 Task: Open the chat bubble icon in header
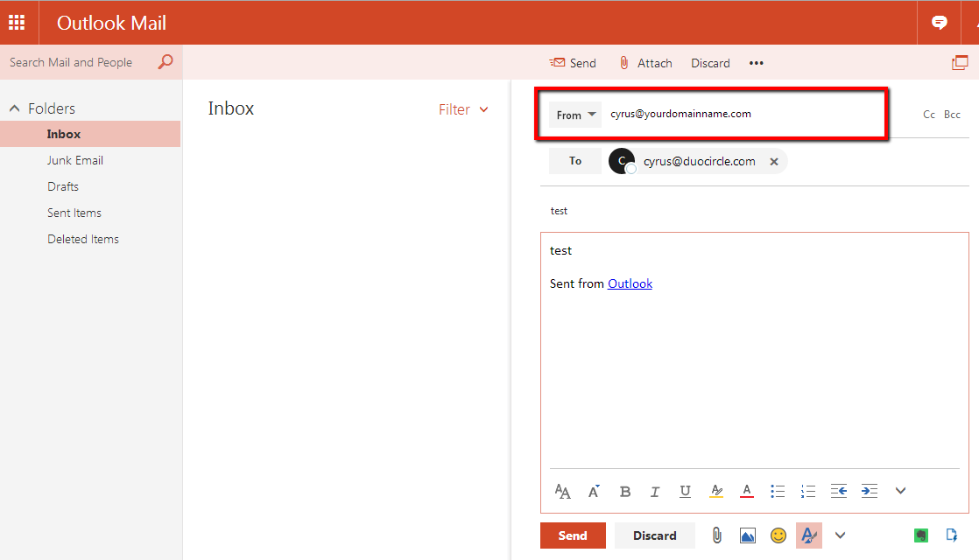(x=939, y=23)
